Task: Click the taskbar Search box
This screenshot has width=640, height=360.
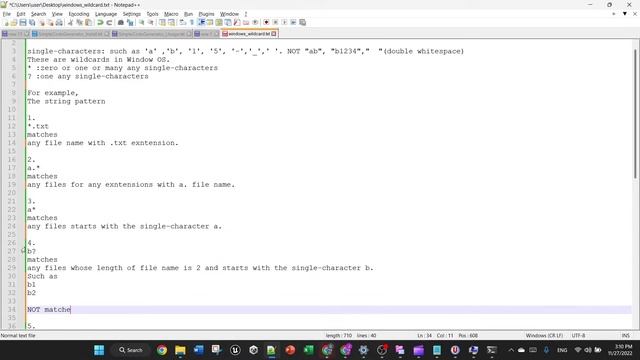Action: click(x=131, y=350)
